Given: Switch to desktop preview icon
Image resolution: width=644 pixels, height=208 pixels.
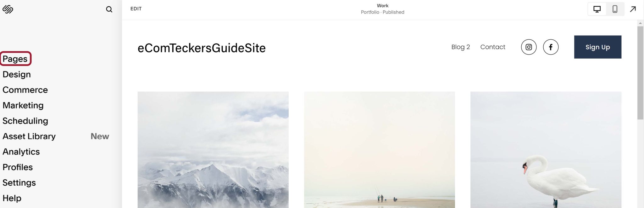Looking at the screenshot, I should (597, 9).
